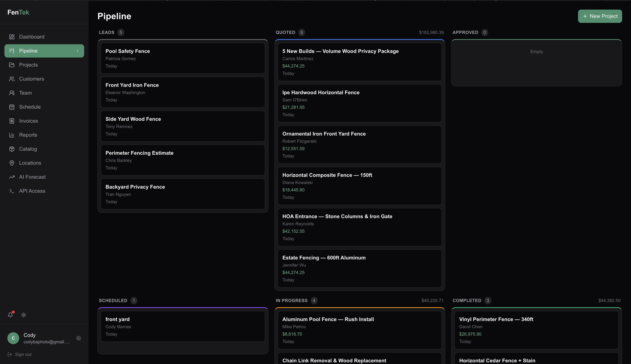Click the Scheduled count badge 1
Image resolution: width=631 pixels, height=364 pixels.
tap(134, 301)
